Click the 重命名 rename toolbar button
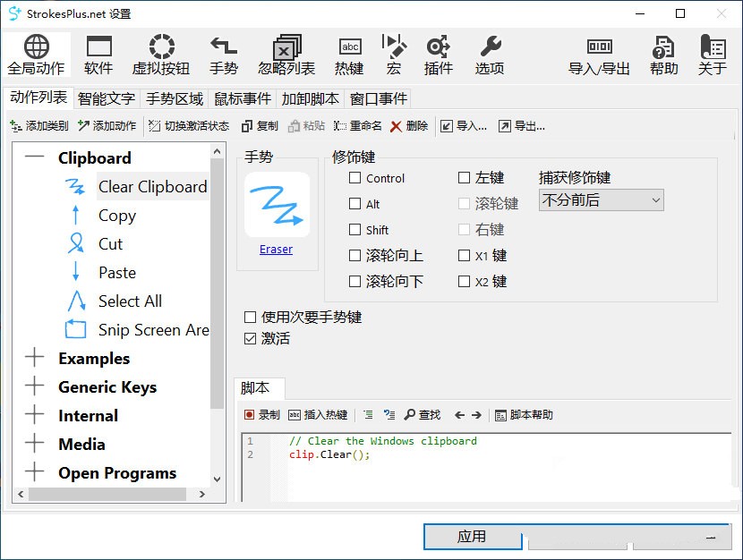Viewport: 743px width, 560px height. click(357, 126)
